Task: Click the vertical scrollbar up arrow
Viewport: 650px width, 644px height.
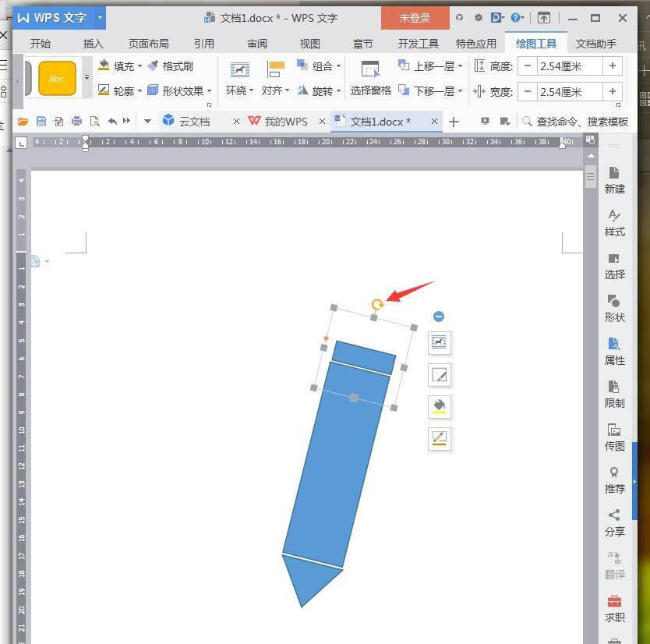Action: [x=591, y=155]
